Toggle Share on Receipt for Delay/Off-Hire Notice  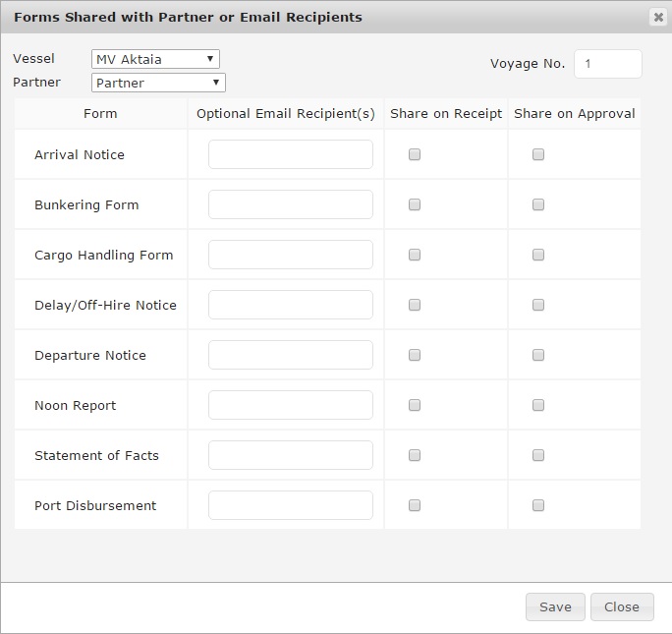click(415, 305)
